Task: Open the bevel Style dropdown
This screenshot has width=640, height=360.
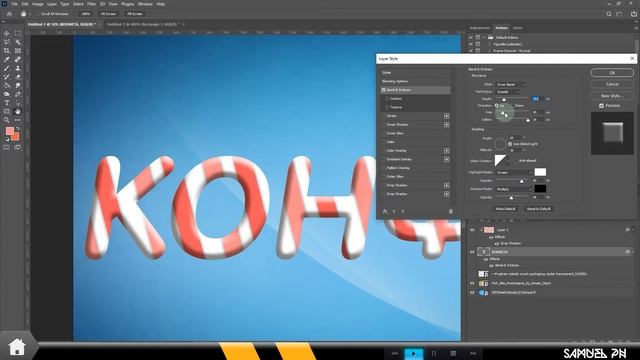Action: [510, 84]
